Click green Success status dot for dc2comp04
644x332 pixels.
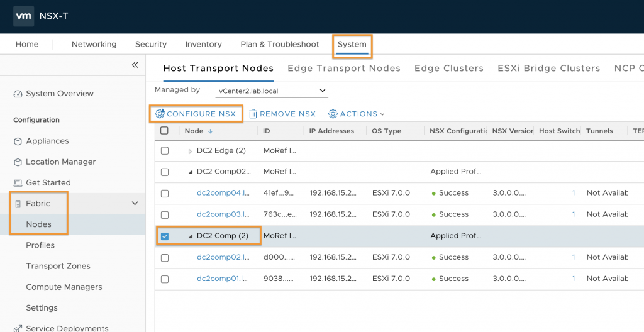point(434,194)
